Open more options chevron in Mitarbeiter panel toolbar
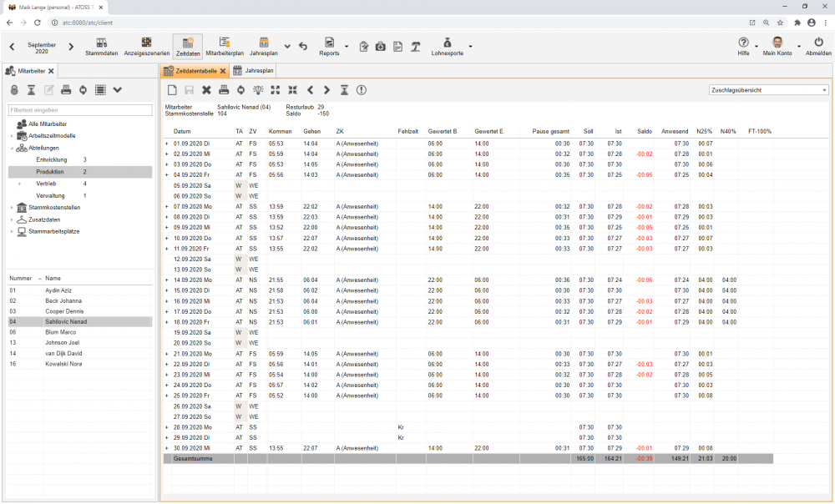This screenshot has height=504, width=835. tap(118, 90)
